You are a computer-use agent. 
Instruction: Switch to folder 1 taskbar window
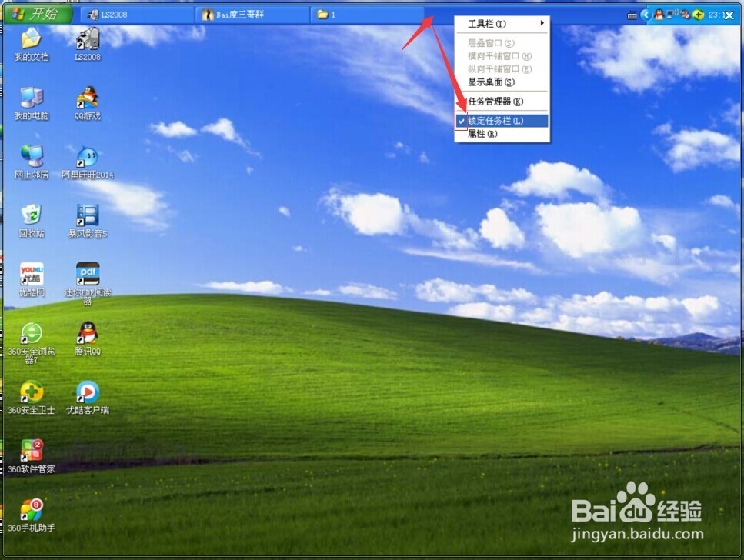367,15
